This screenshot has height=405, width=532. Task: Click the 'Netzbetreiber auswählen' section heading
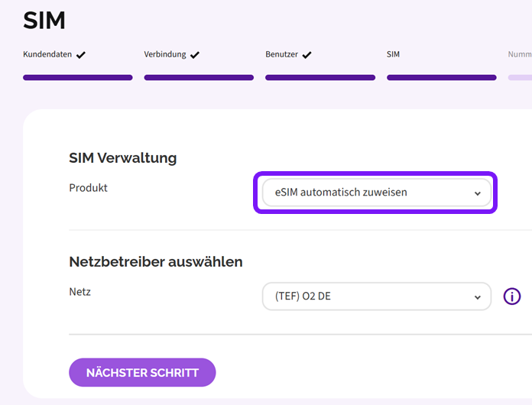[155, 262]
